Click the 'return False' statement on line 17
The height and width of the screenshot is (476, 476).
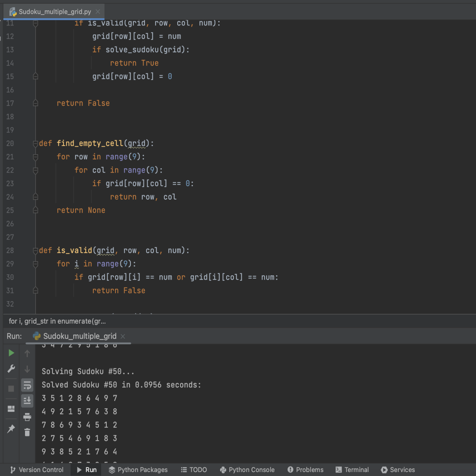(x=83, y=103)
